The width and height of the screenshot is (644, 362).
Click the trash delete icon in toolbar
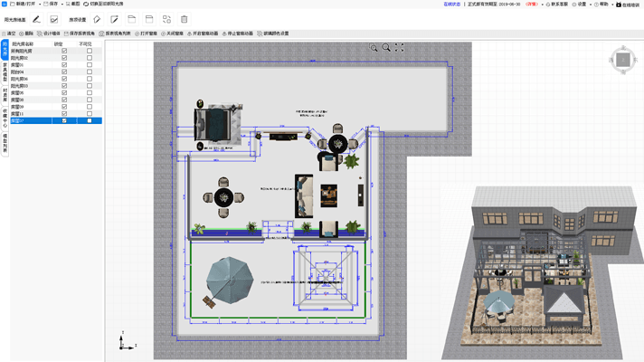pyautogui.click(x=185, y=19)
